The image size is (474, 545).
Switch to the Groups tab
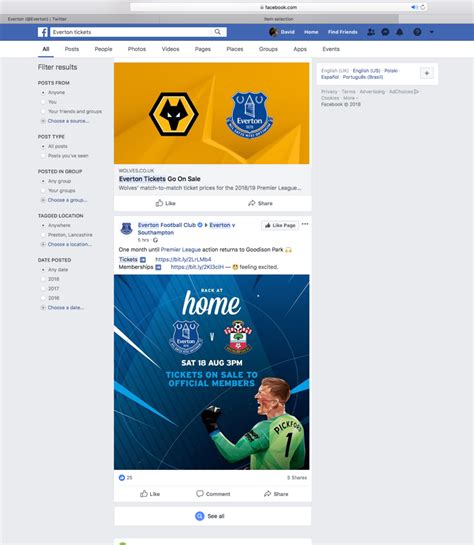pos(268,49)
